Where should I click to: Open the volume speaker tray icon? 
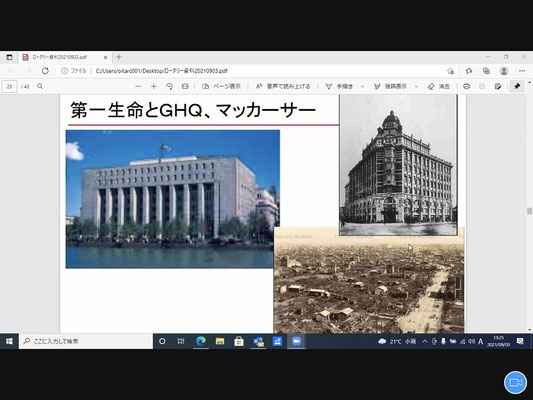(x=471, y=341)
